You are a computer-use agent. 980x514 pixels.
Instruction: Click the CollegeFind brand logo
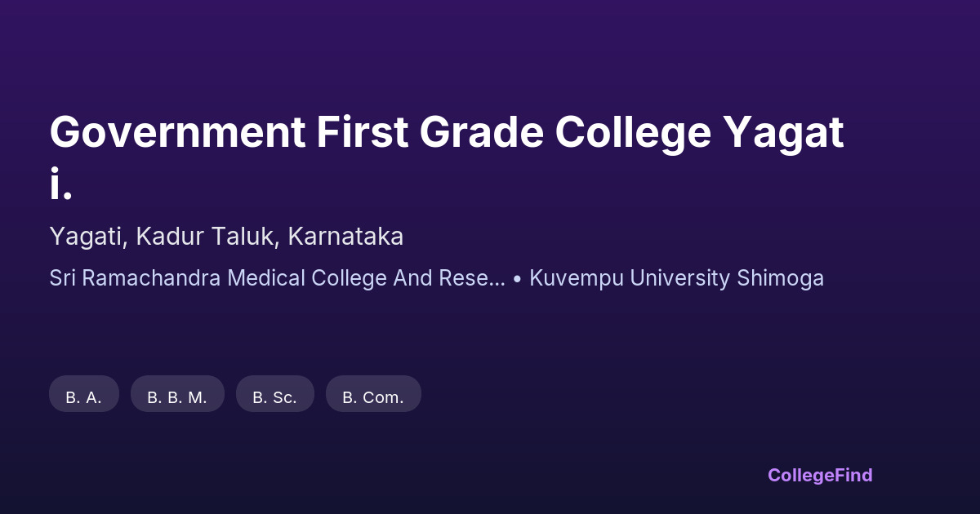819,475
